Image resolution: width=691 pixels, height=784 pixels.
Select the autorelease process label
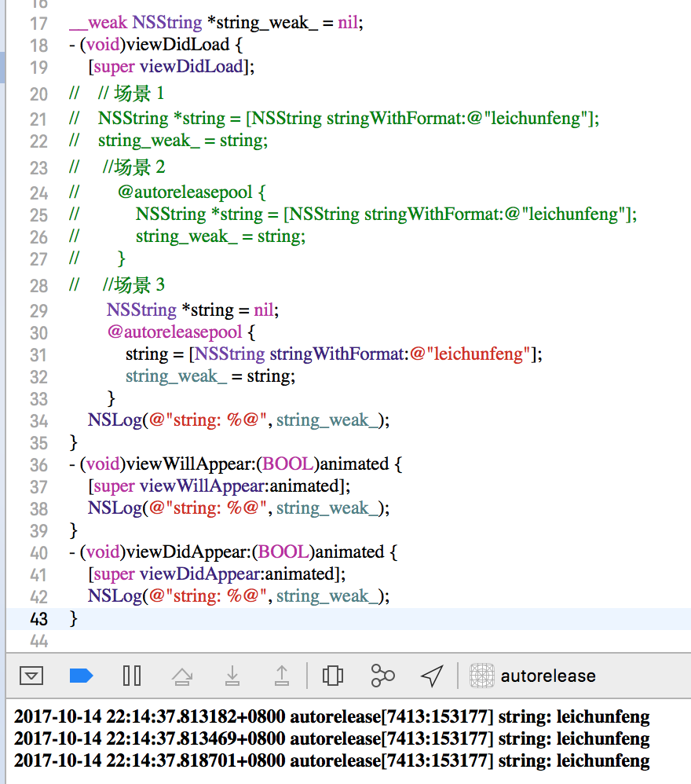tap(548, 676)
